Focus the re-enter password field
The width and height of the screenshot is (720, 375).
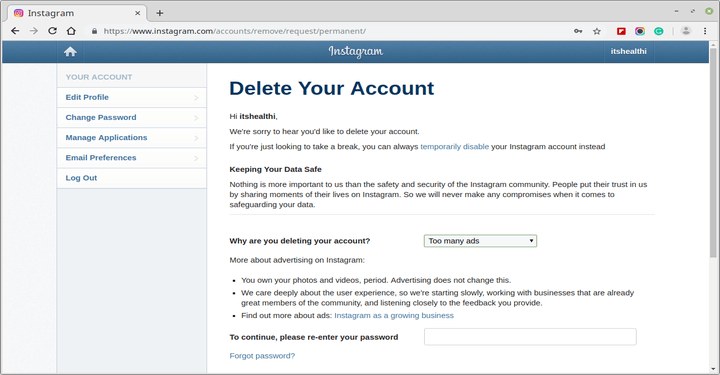[530, 337]
